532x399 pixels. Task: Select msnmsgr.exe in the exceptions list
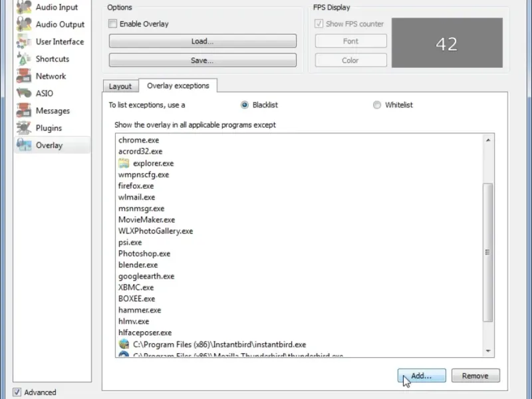click(141, 208)
